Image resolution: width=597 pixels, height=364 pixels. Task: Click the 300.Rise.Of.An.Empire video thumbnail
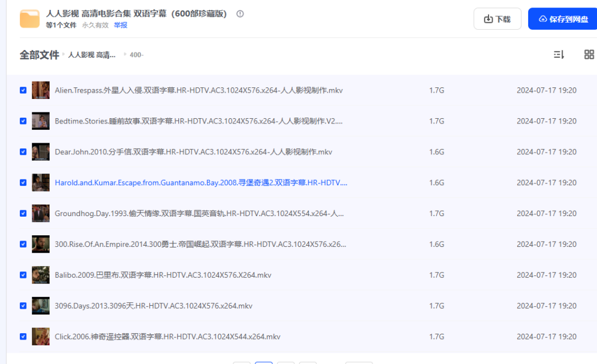click(41, 244)
